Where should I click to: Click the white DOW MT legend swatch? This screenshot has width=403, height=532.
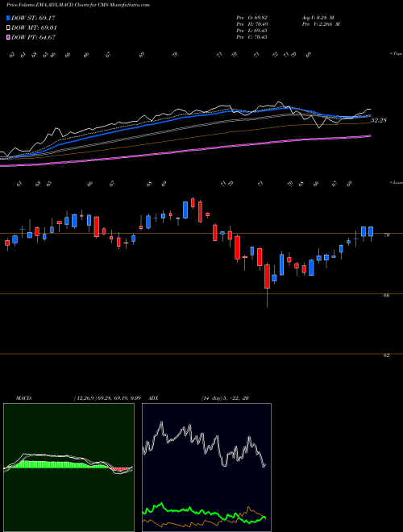tap(9, 28)
